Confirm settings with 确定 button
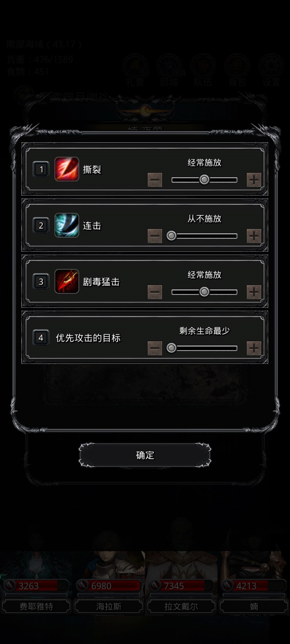The height and width of the screenshot is (644, 290). pyautogui.click(x=145, y=455)
